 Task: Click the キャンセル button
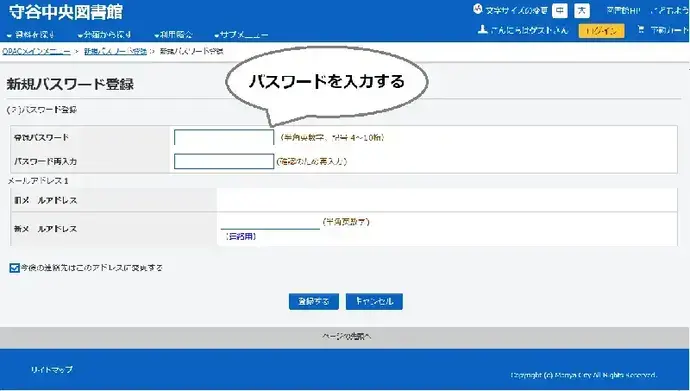(x=374, y=302)
